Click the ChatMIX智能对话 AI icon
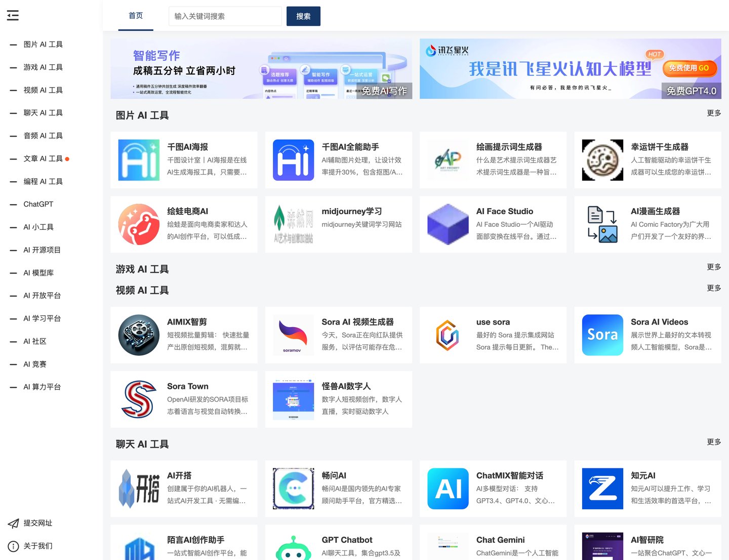 [x=448, y=489]
